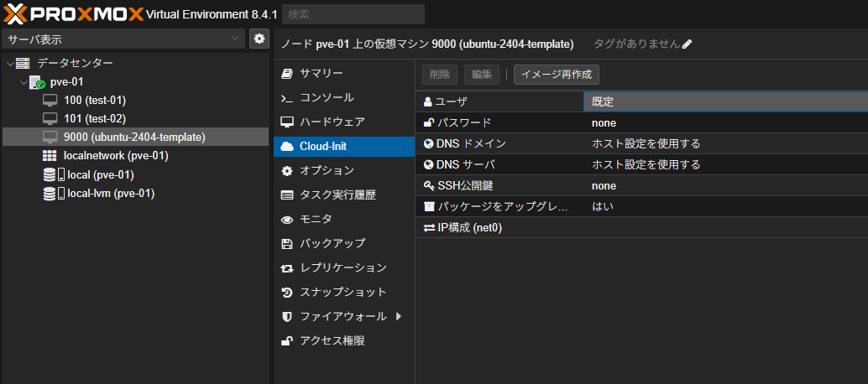Focus the 検索 search field

pyautogui.click(x=353, y=14)
